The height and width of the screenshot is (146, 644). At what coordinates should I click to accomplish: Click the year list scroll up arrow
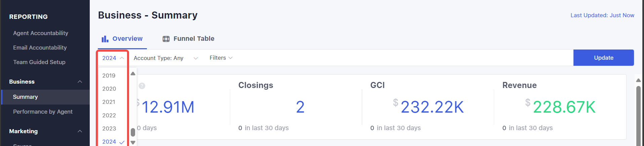(133, 74)
